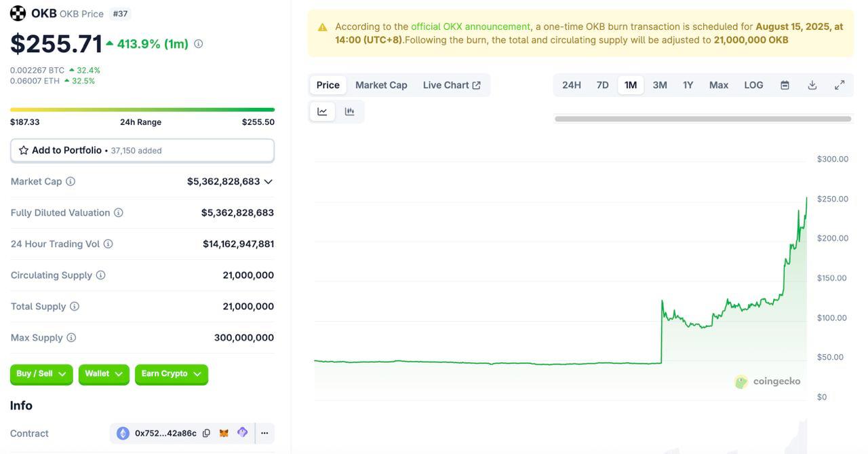Copy the contract address
Image resolution: width=868 pixels, height=454 pixels.
pyautogui.click(x=206, y=433)
